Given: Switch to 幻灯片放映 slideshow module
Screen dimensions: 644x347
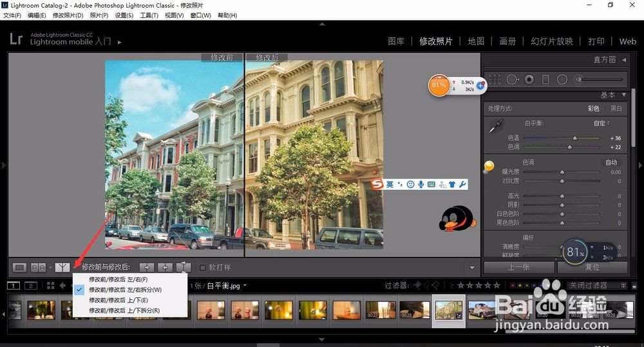Looking at the screenshot, I should click(552, 41).
